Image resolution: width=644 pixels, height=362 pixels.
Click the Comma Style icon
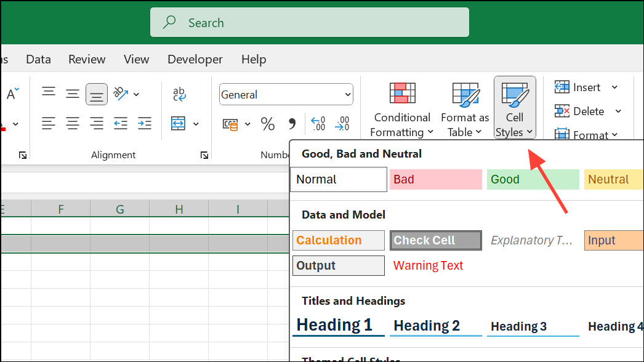coord(292,124)
